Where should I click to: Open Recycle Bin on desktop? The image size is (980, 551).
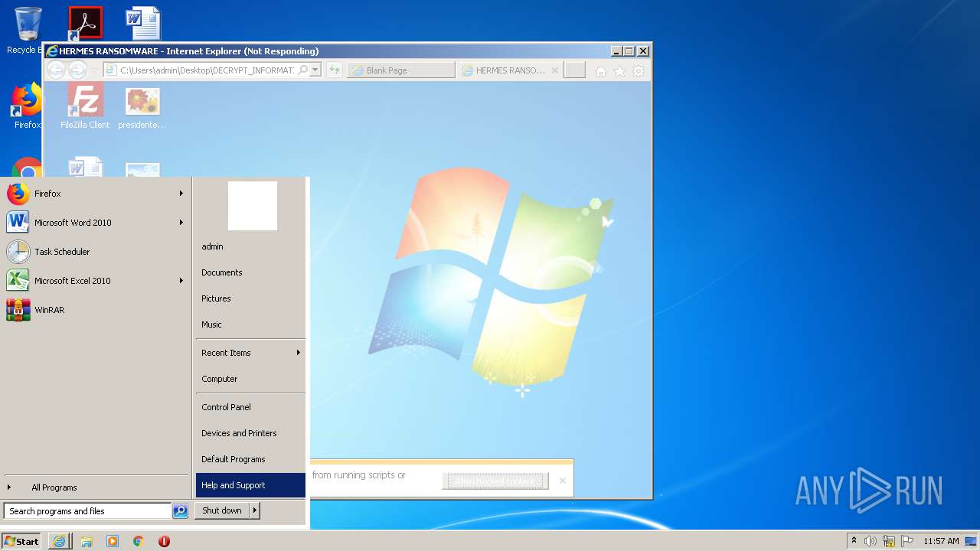(x=28, y=31)
